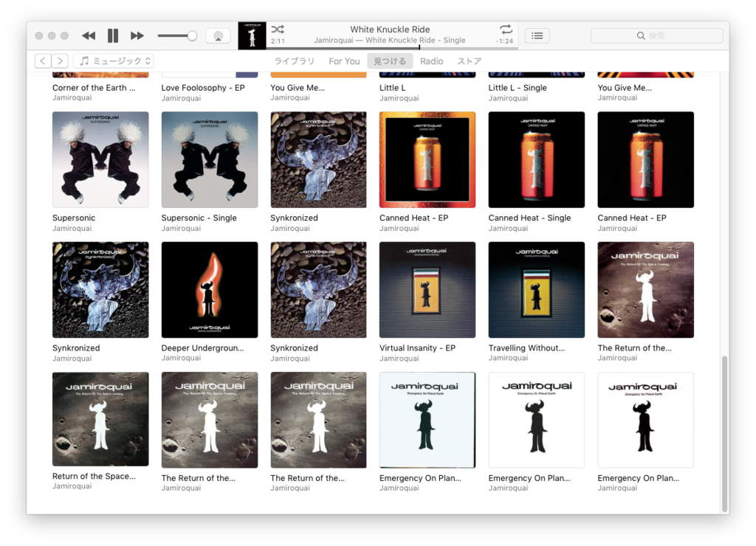Screen dimensions: 756x546
Task: Open the AirPlay output menu
Action: 218,35
